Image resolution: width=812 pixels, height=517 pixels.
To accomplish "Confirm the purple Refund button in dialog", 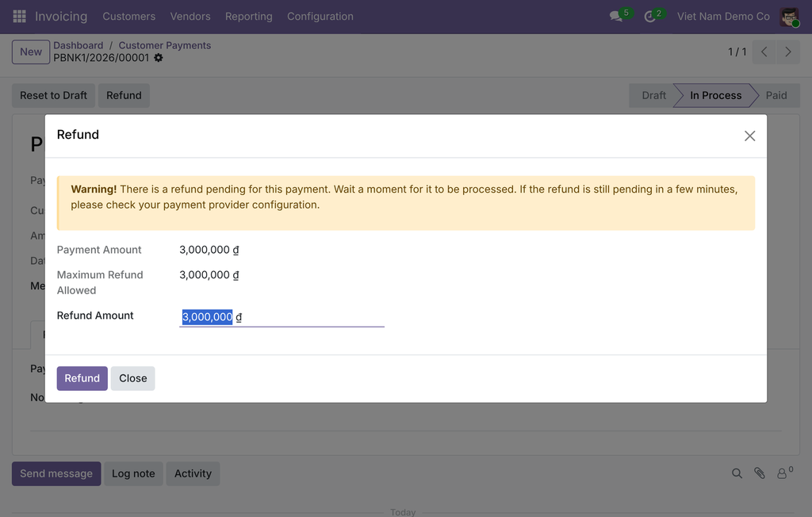I will [82, 378].
